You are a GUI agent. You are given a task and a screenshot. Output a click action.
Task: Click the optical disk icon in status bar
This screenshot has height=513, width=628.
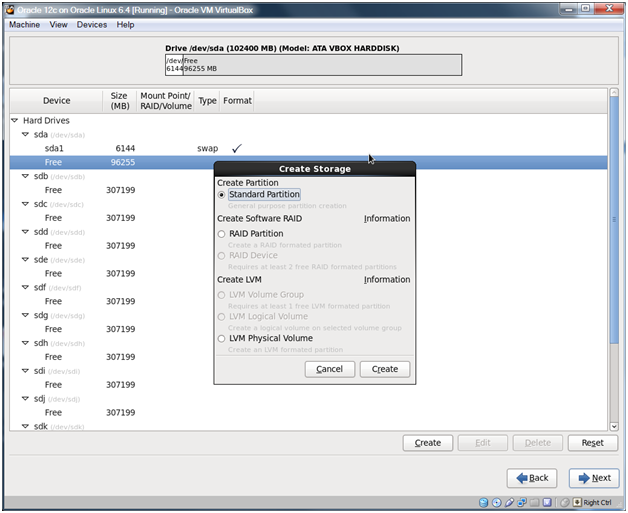coord(497,502)
